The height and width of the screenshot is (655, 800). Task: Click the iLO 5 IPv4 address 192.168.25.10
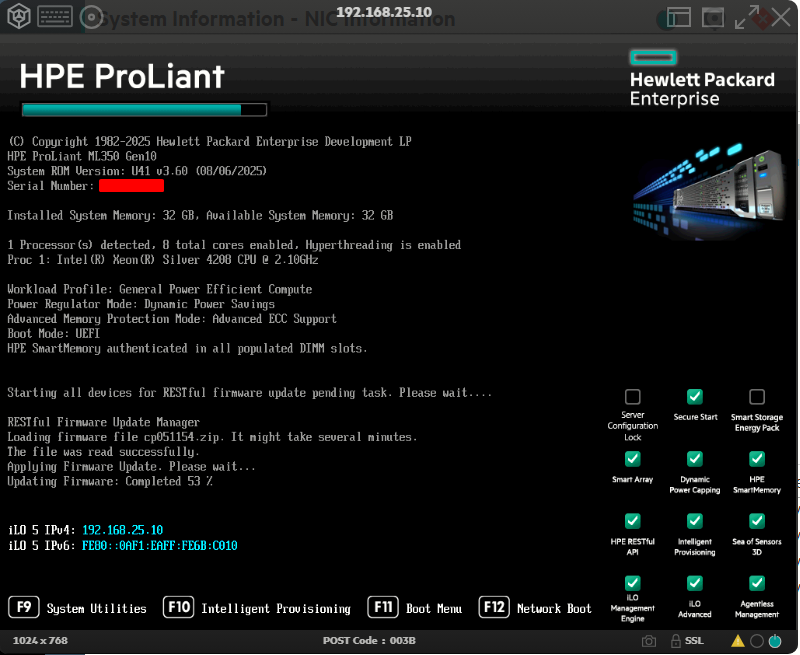122,530
